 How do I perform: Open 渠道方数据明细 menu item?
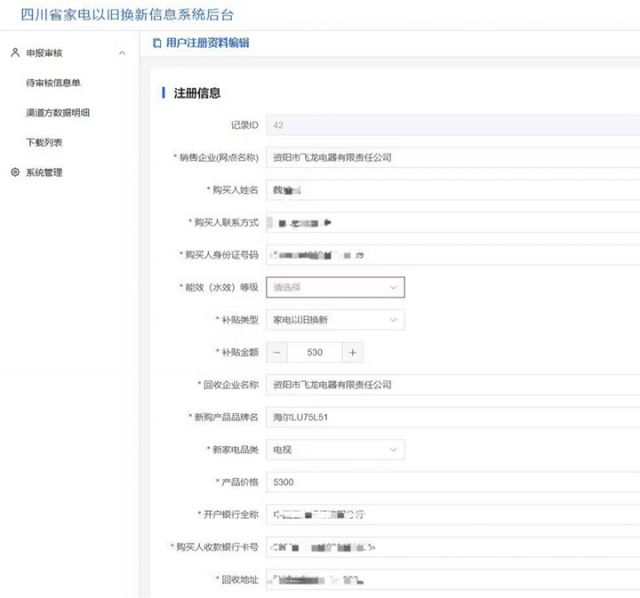(x=57, y=113)
